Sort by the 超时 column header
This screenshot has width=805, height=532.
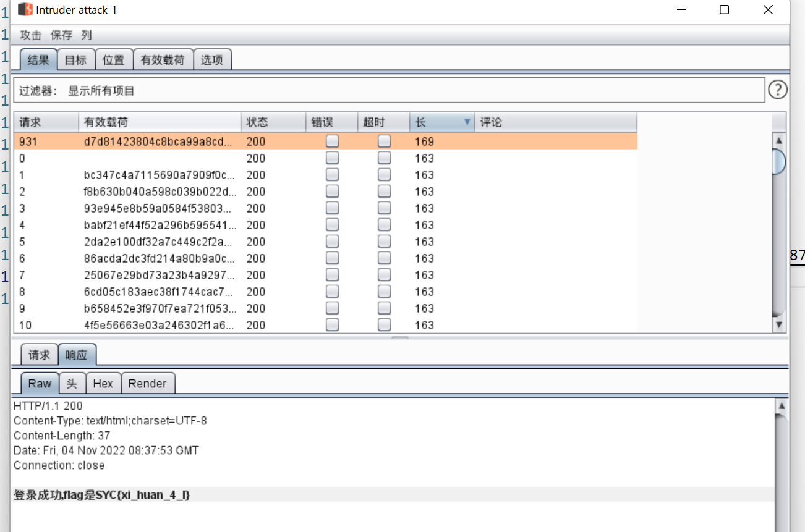[384, 122]
